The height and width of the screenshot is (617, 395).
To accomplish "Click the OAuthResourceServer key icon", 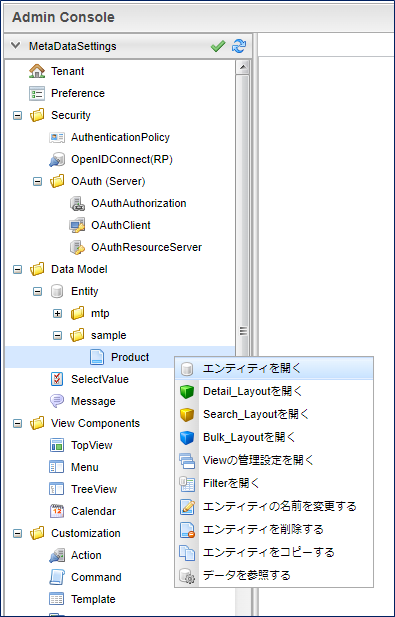I will tap(77, 248).
